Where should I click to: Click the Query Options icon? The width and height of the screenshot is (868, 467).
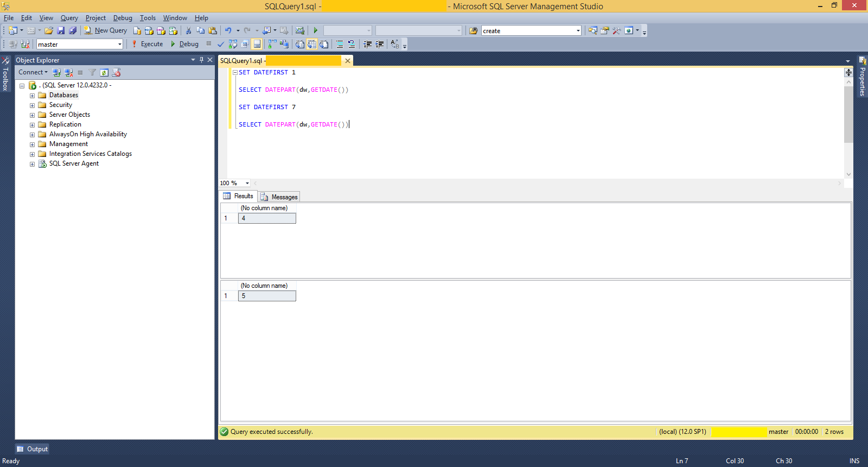point(245,44)
